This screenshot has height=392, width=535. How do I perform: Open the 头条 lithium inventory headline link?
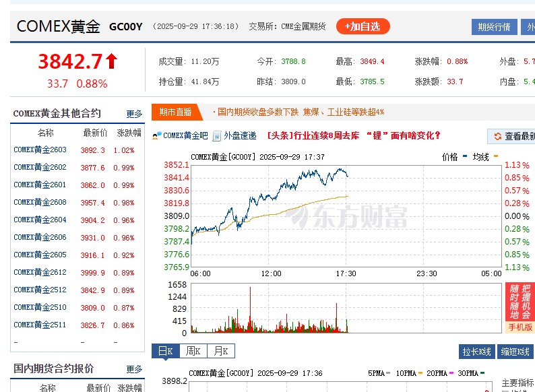[x=354, y=135]
